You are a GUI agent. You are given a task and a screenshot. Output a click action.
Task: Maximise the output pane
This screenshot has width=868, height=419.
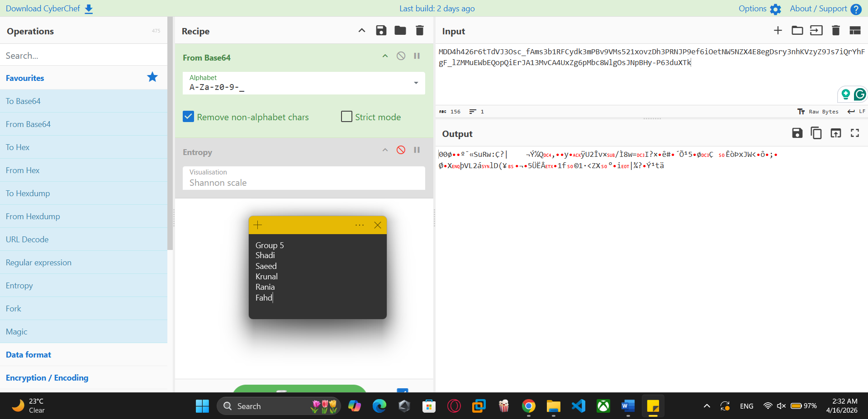point(855,133)
